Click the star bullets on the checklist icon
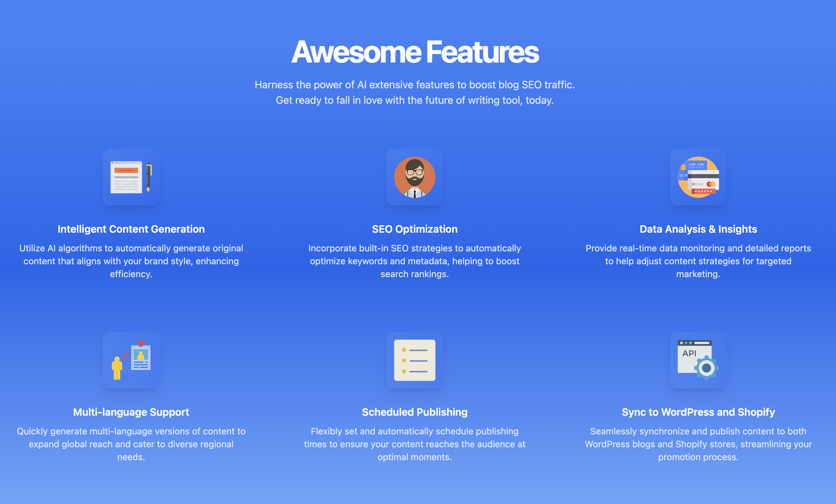 (404, 360)
